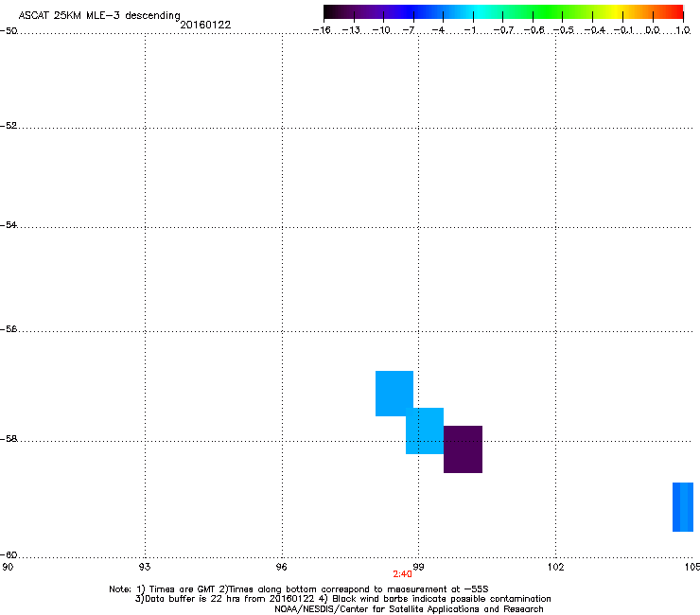Click the -58 latitude axis label
This screenshot has height=615, width=700.
point(9,439)
